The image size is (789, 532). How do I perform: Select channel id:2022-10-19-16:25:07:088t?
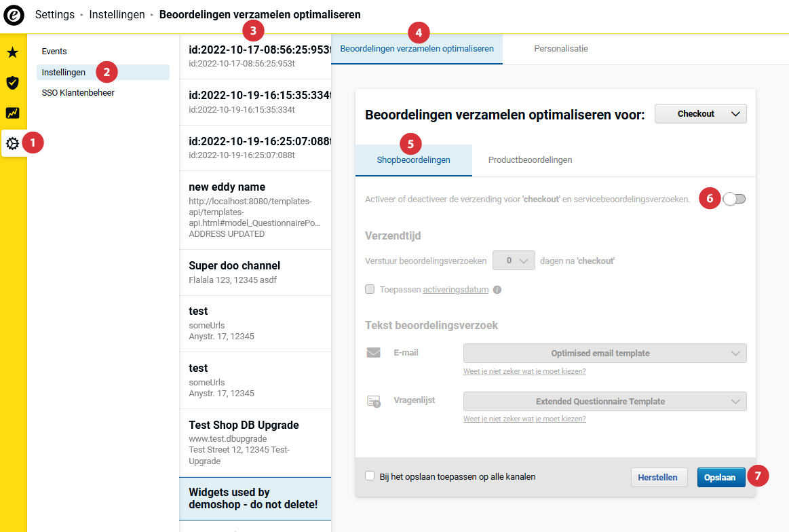click(x=255, y=148)
